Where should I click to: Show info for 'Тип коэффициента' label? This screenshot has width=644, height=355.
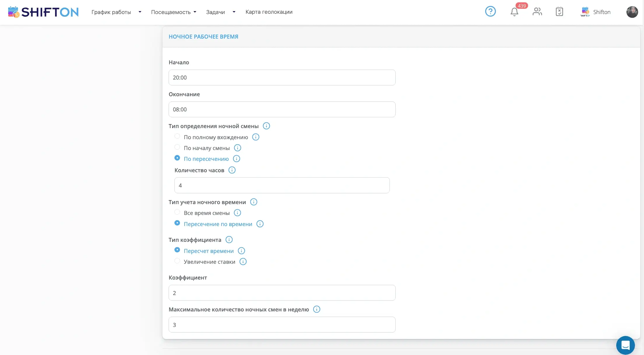click(x=229, y=240)
